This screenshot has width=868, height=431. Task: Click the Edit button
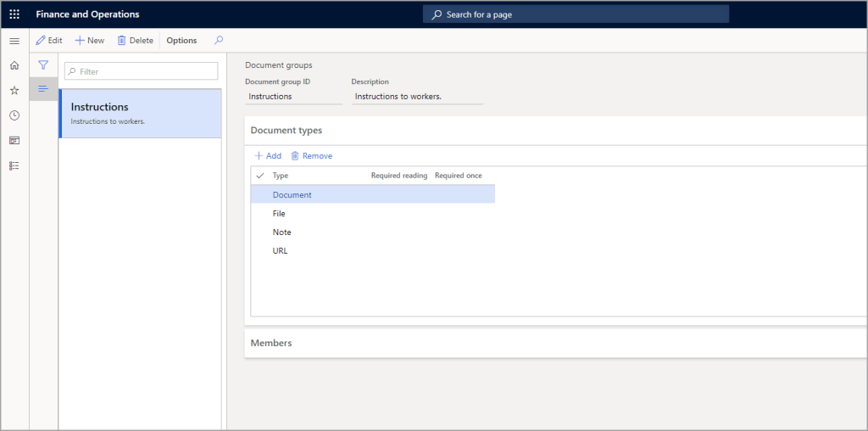point(49,40)
